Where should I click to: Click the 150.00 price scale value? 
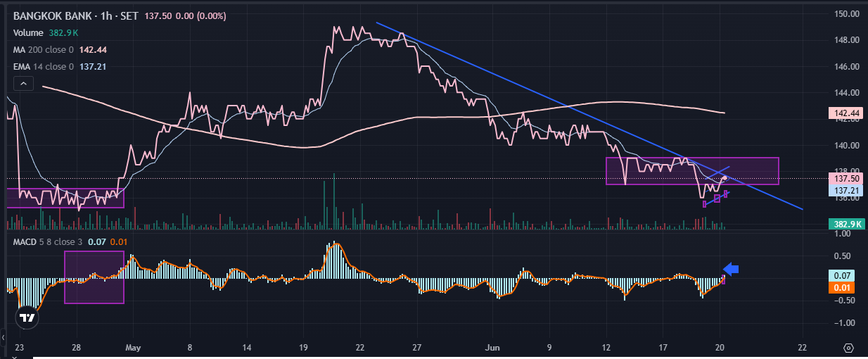pos(846,13)
